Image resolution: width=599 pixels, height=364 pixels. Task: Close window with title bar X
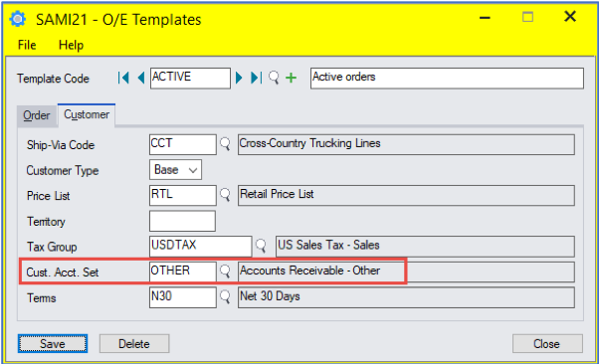[x=570, y=17]
